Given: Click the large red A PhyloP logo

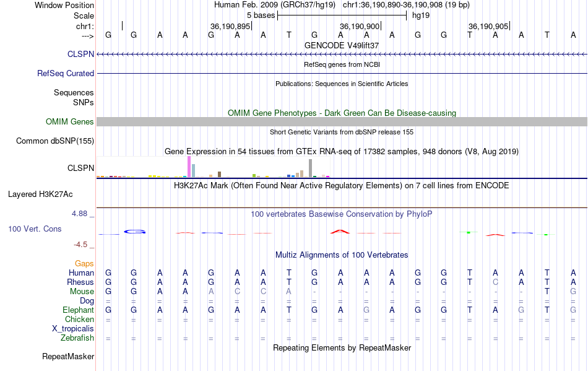Looking at the screenshot, I should point(340,232).
